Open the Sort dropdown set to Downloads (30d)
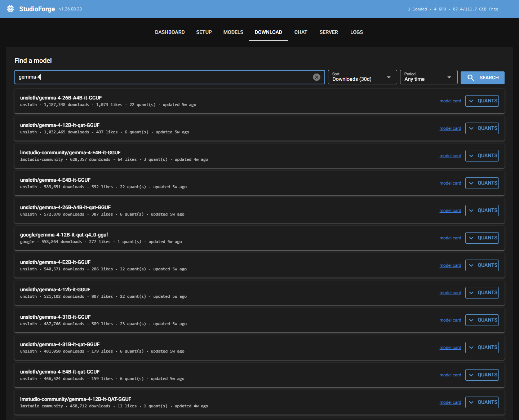The height and width of the screenshot is (420, 519). (x=362, y=77)
